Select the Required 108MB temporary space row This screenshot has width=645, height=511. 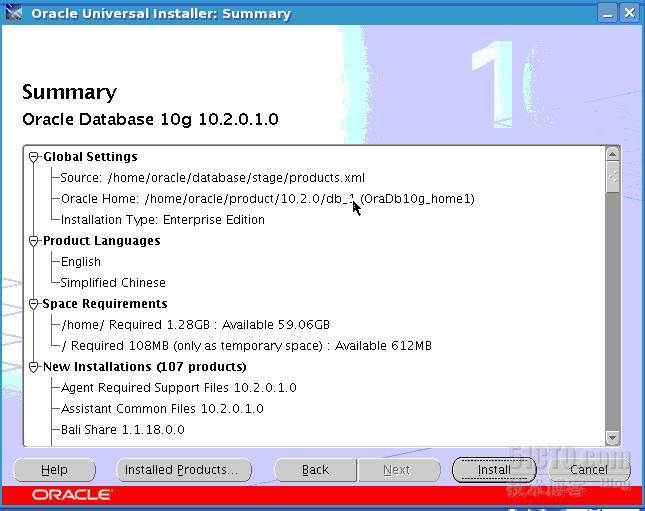(246, 346)
